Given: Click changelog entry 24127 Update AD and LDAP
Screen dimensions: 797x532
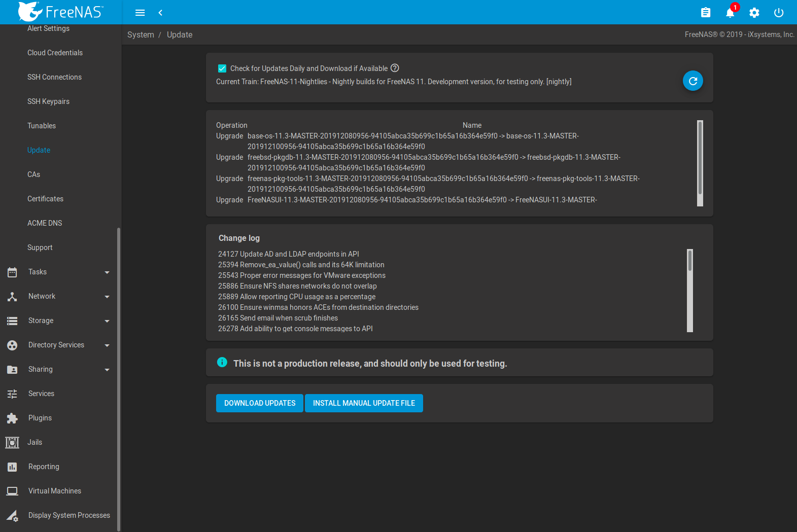Looking at the screenshot, I should 289,254.
